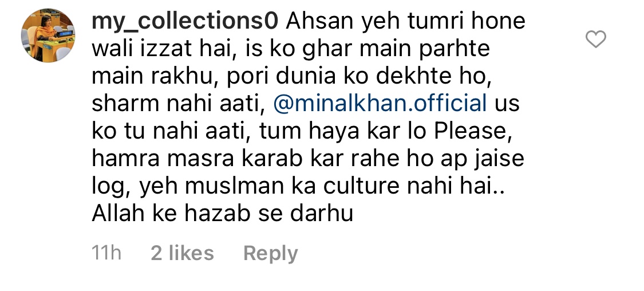This screenshot has height=291, width=644.
Task: Open the my_collections0 username profile
Action: coord(185,21)
